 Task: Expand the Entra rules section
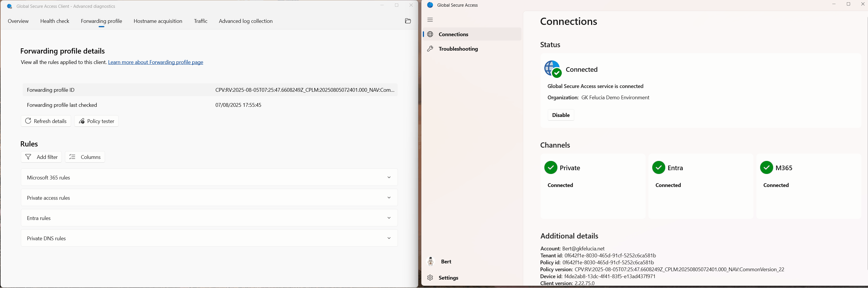coord(389,218)
